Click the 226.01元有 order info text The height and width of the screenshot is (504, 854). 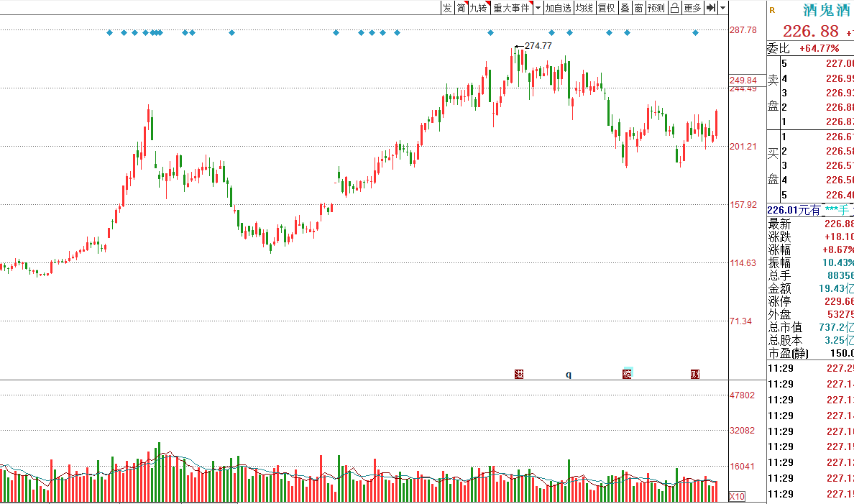794,211
